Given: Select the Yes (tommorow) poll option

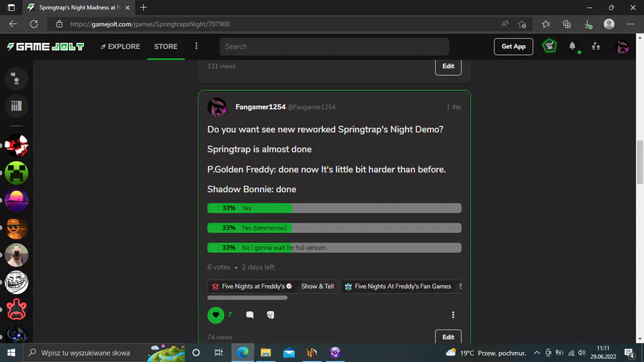Looking at the screenshot, I should pos(334,228).
